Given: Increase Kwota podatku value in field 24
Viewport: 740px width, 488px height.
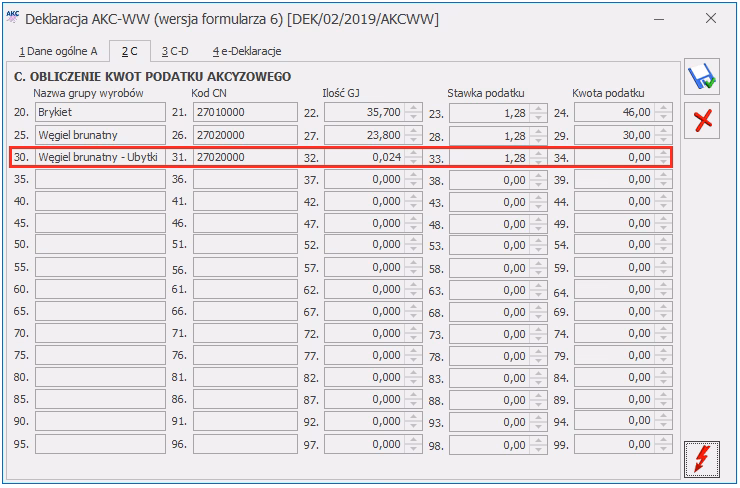Looking at the screenshot, I should (663, 108).
